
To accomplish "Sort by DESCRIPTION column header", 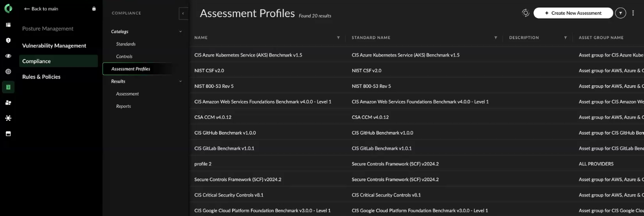I will point(524,38).
